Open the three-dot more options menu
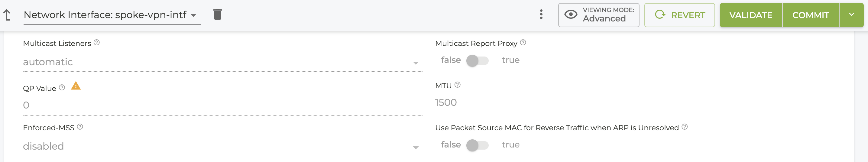This screenshot has width=868, height=162. point(541,15)
